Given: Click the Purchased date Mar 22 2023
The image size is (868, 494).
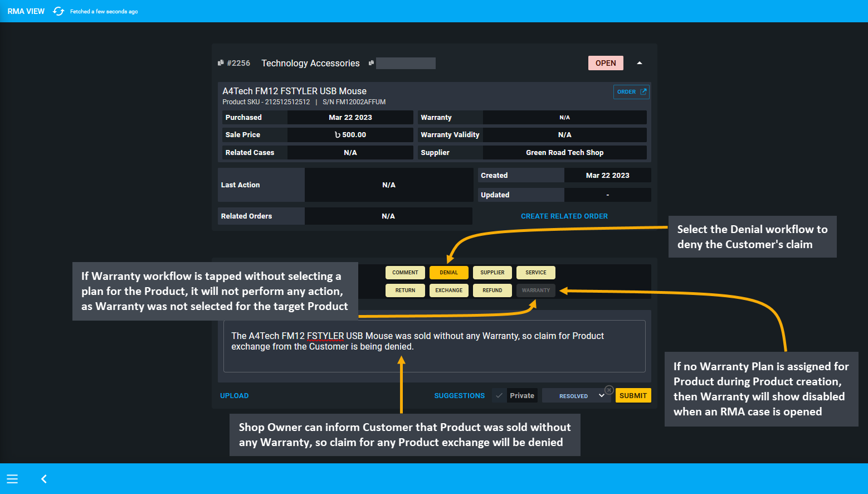Looking at the screenshot, I should tap(350, 118).
